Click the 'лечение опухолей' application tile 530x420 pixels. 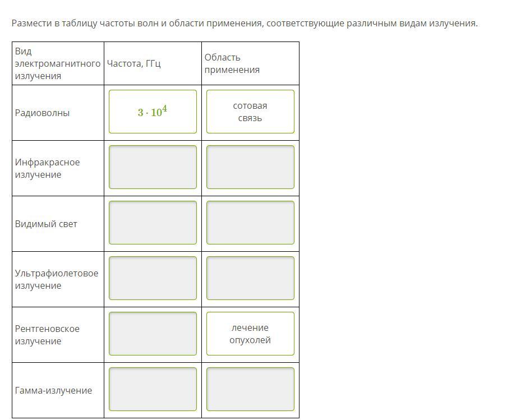pyautogui.click(x=250, y=334)
